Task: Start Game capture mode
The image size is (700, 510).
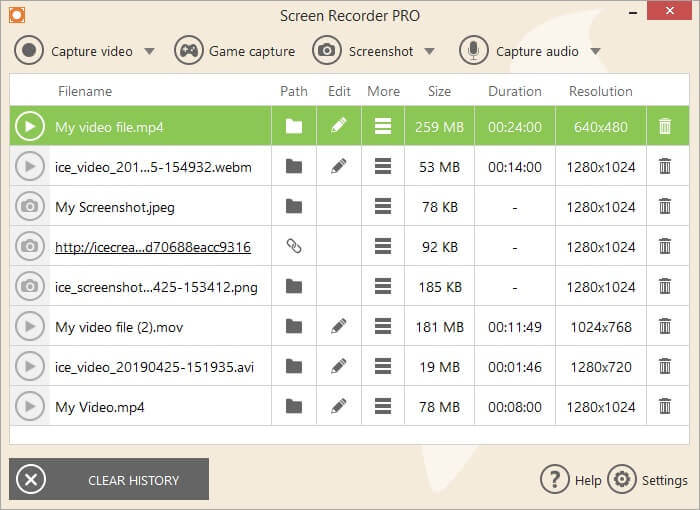Action: [235, 51]
